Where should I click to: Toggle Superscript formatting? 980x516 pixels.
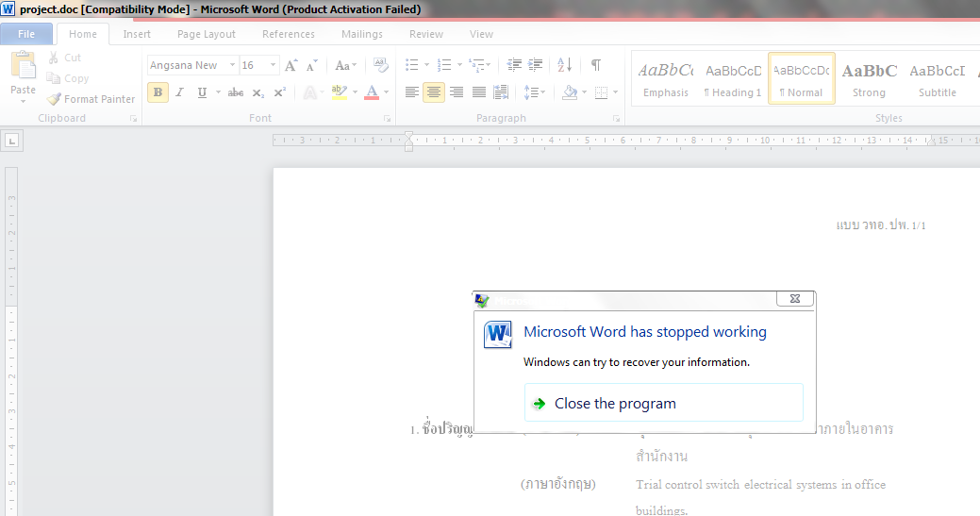pos(279,92)
